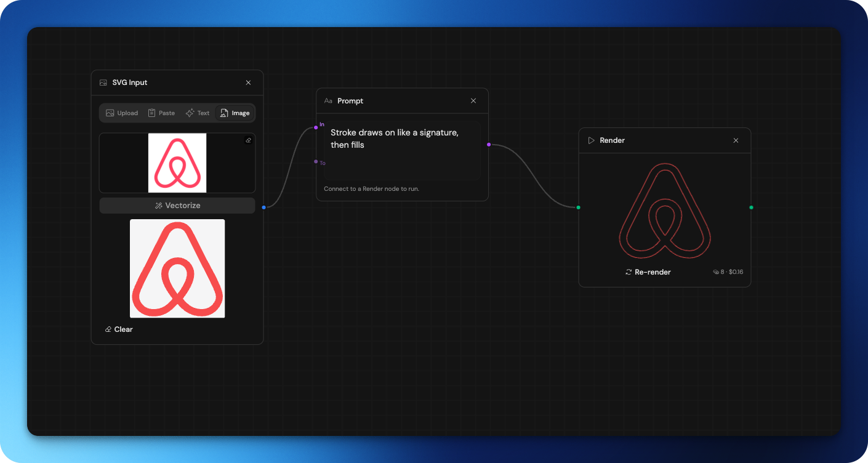Enable the Text input mode
868x463 pixels.
[x=198, y=113]
